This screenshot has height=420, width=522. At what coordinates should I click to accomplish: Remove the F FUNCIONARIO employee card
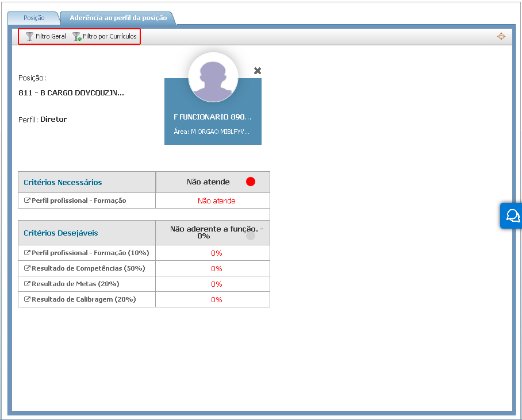point(258,71)
